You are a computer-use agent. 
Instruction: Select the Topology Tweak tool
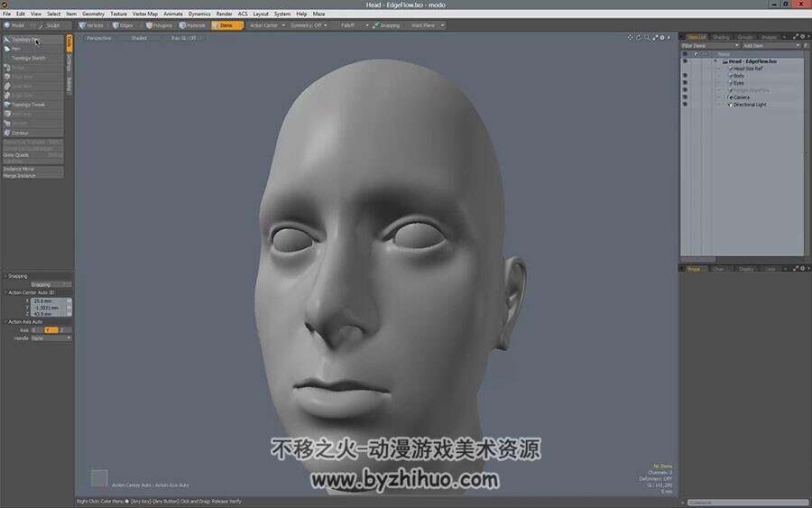33,105
